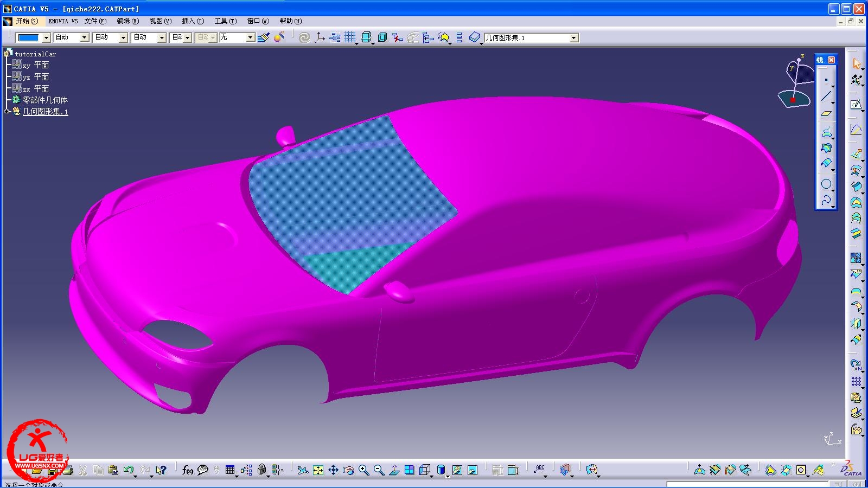Click Fit All In view icon

(x=318, y=470)
